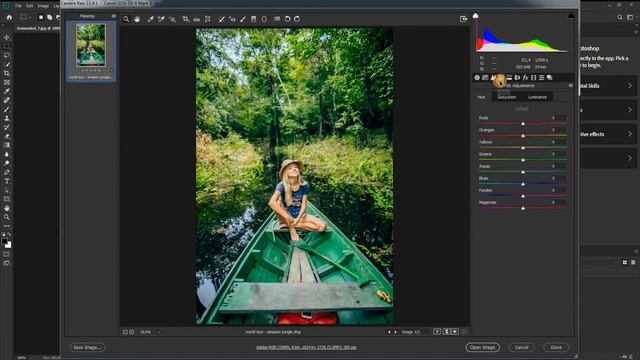
Task: Pick the White Balance eyedropper tool
Action: pos(150,19)
